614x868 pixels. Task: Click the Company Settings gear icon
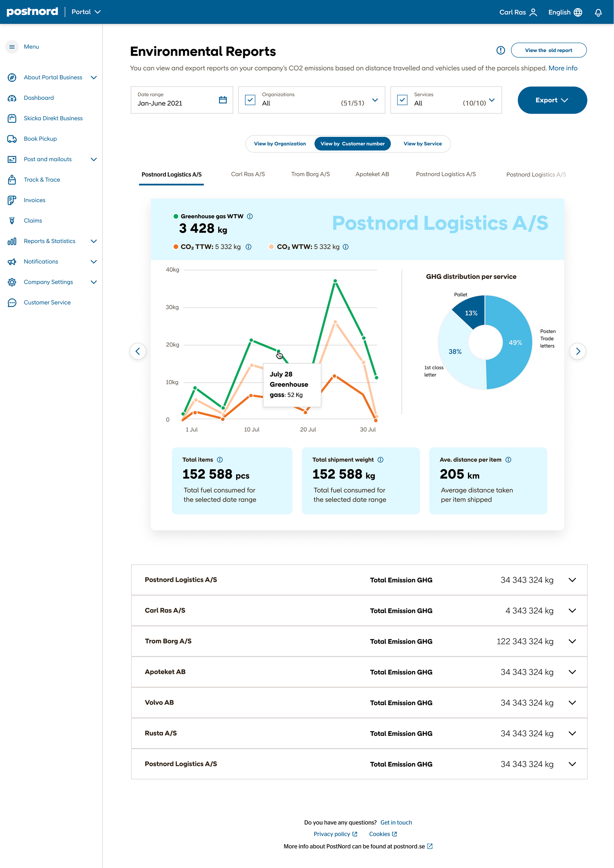[12, 282]
